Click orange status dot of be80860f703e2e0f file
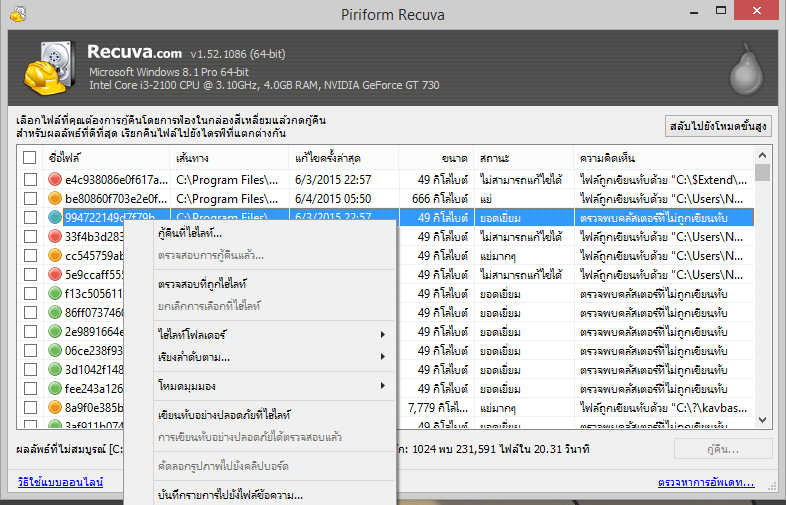The image size is (786, 505). click(55, 198)
